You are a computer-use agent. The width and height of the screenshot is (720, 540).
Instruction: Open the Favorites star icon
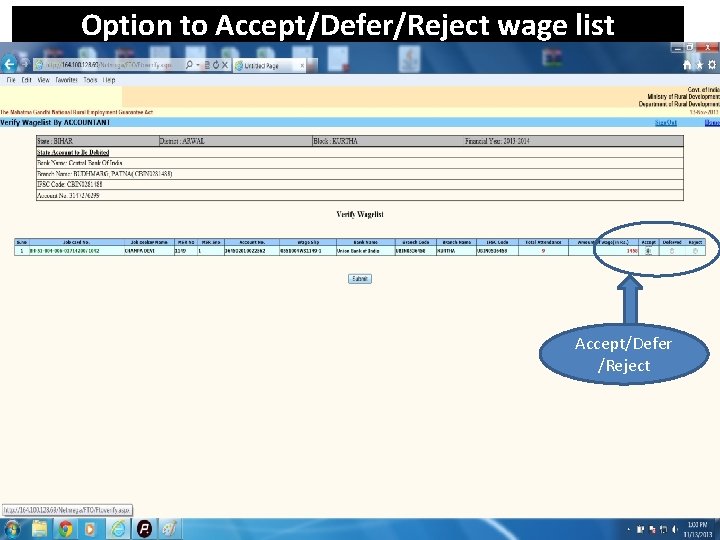[699, 65]
